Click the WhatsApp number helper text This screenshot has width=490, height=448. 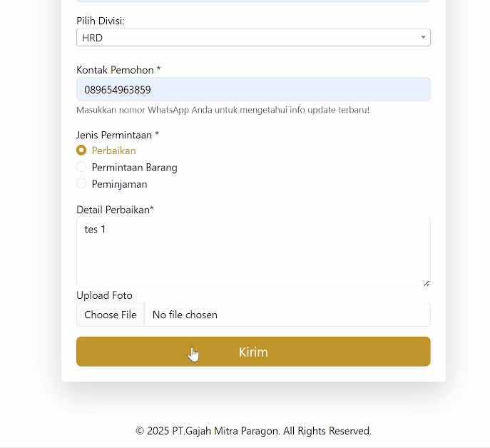click(223, 110)
